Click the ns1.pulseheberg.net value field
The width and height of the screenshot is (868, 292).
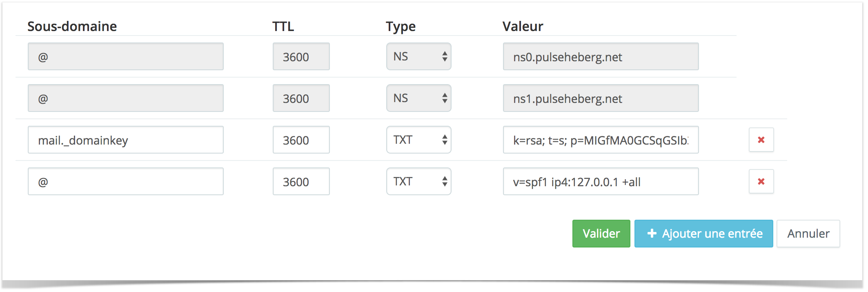pos(601,98)
